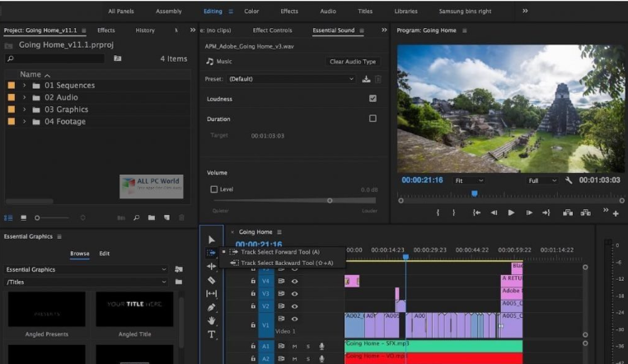628x364 pixels.
Task: Uncheck the Loudness checkbox
Action: click(x=373, y=99)
